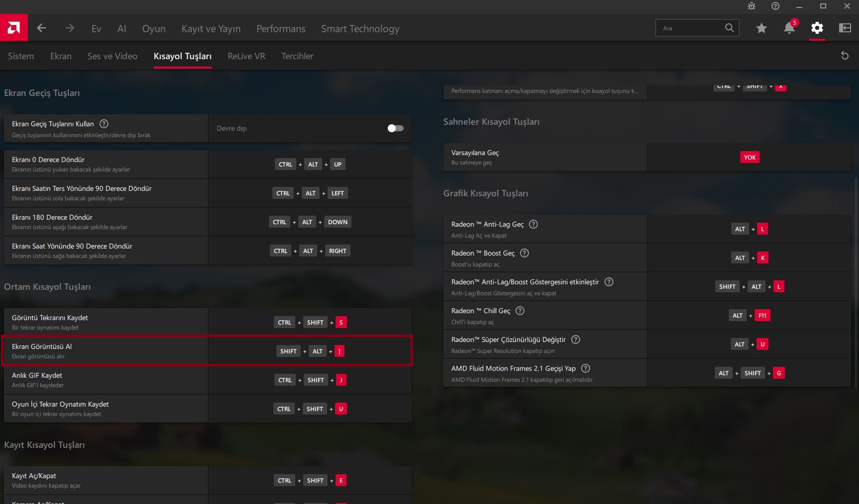
Task: Edit CTRL+ALT+RIGHT rotate hotkey
Action: 310,251
